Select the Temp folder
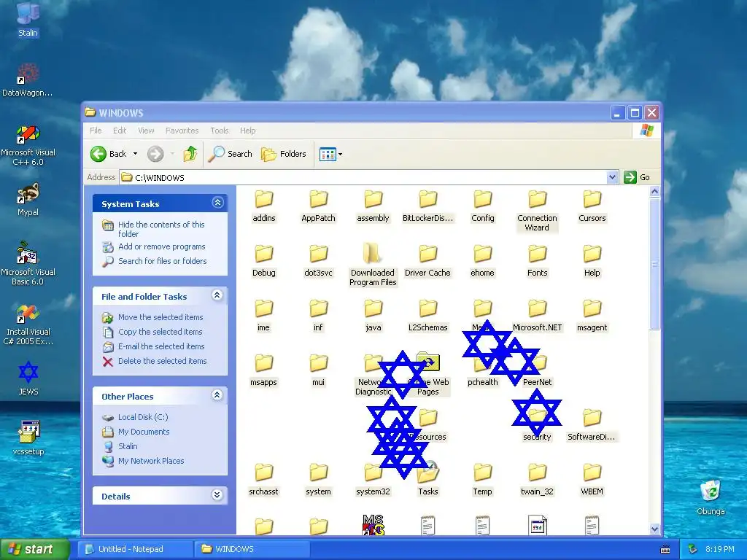Screen dimensions: 747x560 482,481
